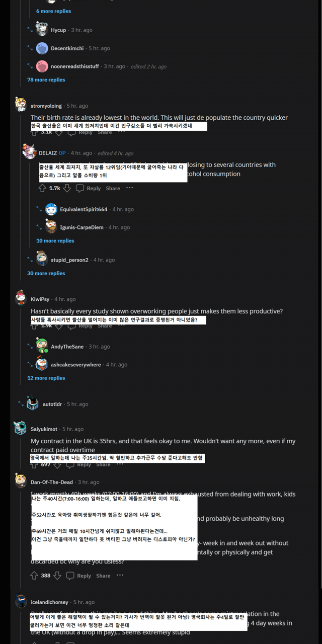Viewport: 322px width, 644px height.
Task: Load 30 more replies
Action: [x=46, y=273]
